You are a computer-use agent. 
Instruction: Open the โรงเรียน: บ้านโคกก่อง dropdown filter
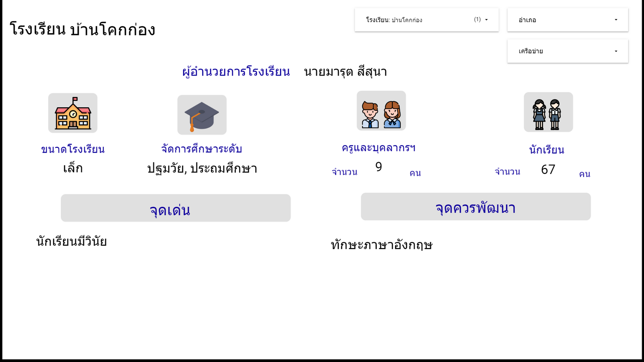coord(426,20)
